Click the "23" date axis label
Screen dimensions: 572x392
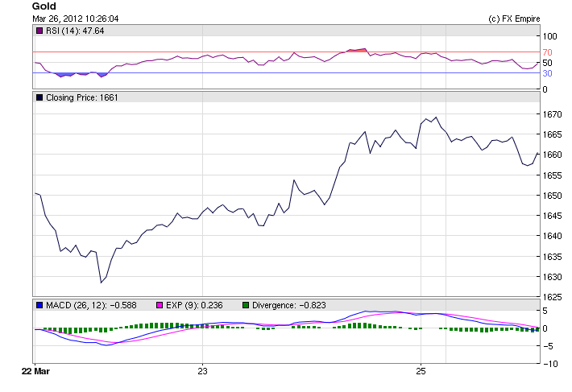[x=202, y=371]
